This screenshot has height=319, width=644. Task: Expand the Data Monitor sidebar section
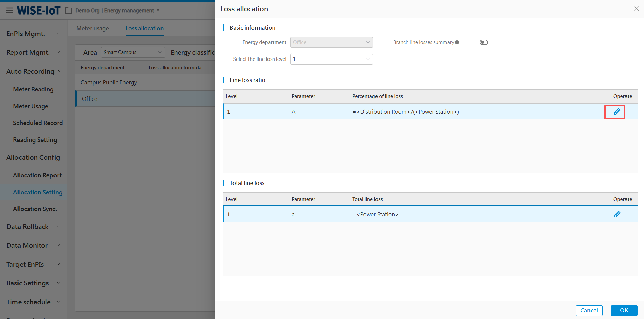pos(33,245)
